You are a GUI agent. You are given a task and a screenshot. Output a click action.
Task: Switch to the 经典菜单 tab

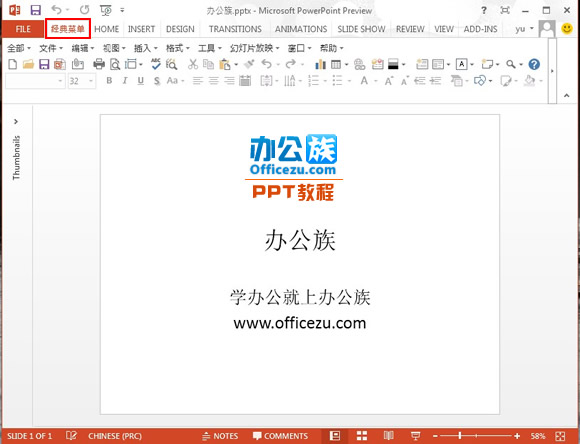(x=68, y=28)
